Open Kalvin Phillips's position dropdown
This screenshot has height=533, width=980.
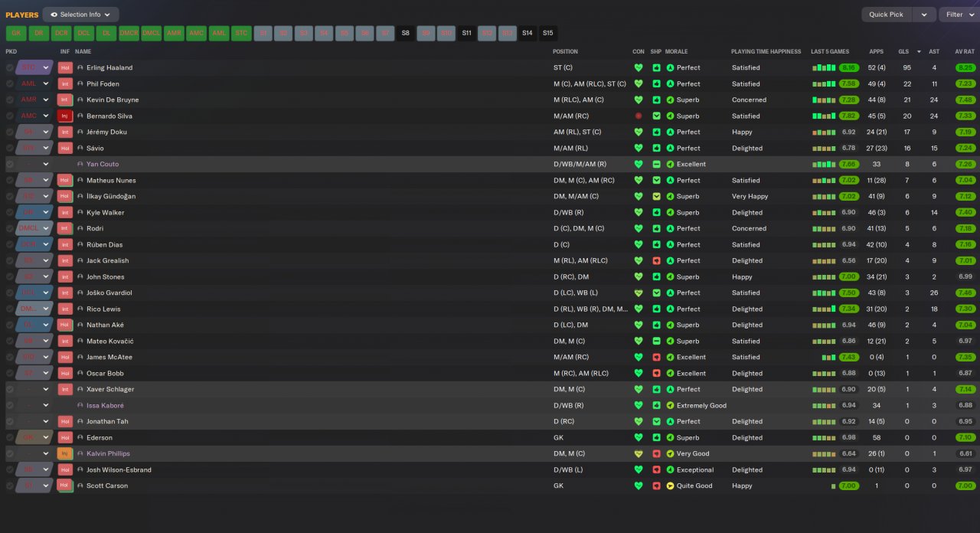click(34, 453)
